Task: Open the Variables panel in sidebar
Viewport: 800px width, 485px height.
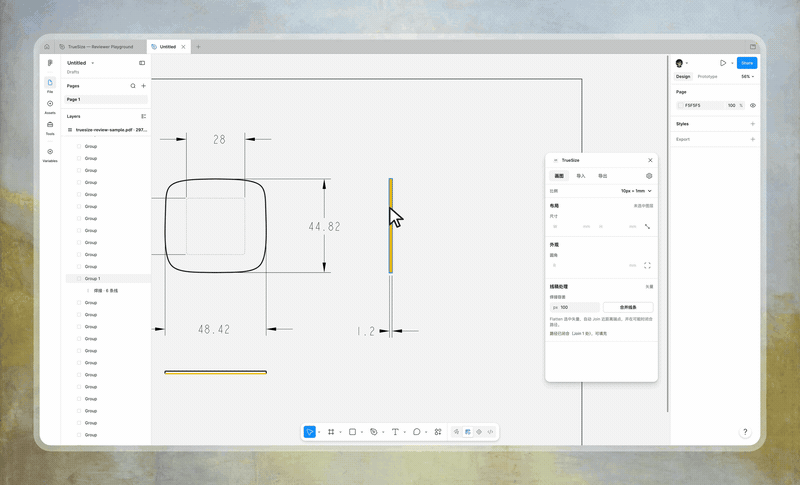Action: [50, 155]
